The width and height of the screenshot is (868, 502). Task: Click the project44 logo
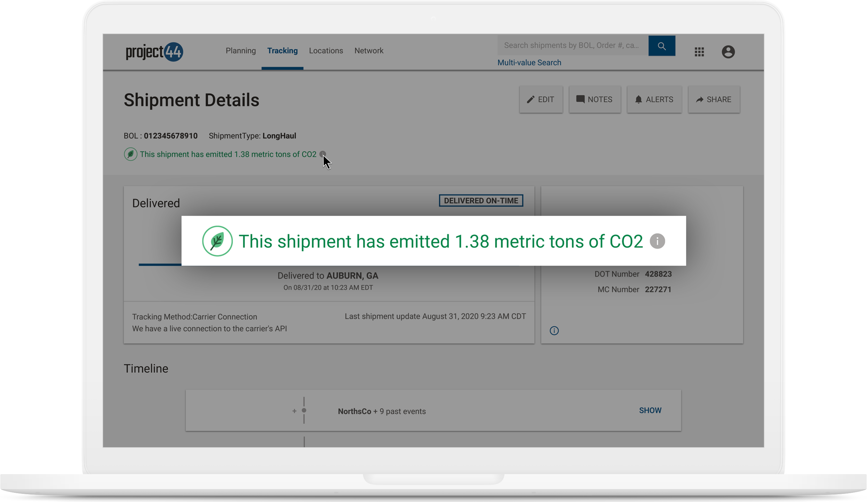coord(154,52)
